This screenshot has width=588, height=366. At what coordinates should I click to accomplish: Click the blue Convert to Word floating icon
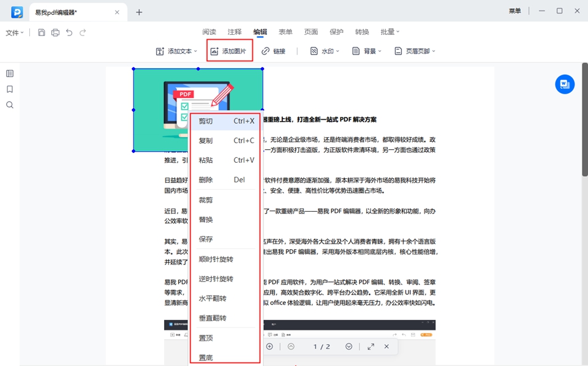(565, 84)
